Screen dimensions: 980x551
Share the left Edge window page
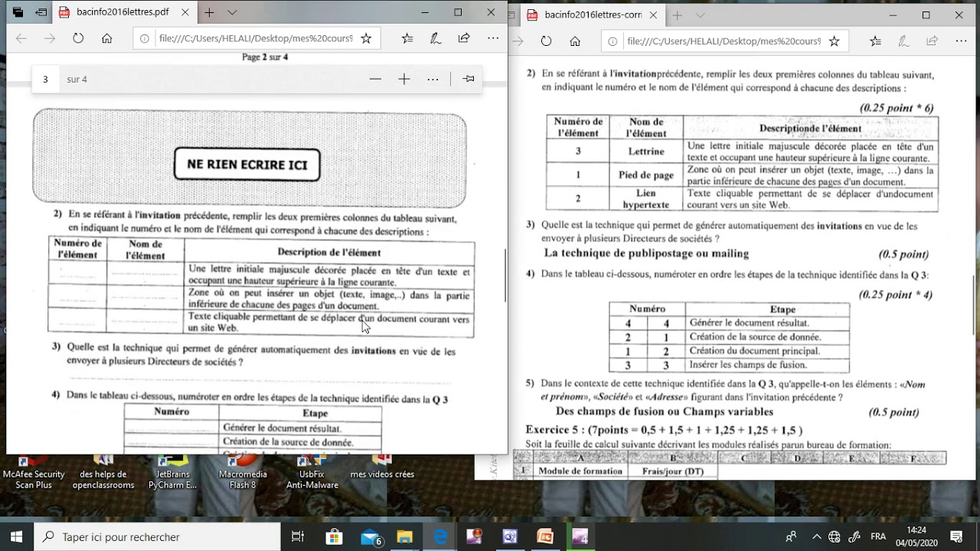pyautogui.click(x=464, y=38)
